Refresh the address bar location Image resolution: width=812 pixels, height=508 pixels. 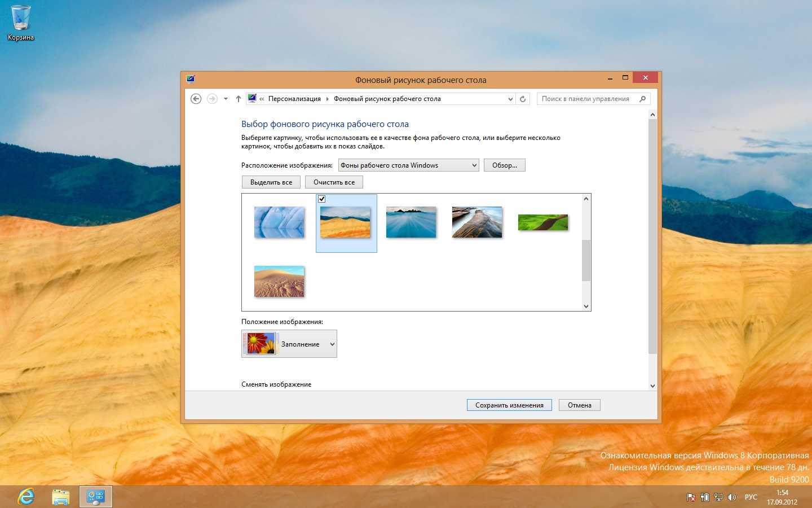pyautogui.click(x=523, y=99)
